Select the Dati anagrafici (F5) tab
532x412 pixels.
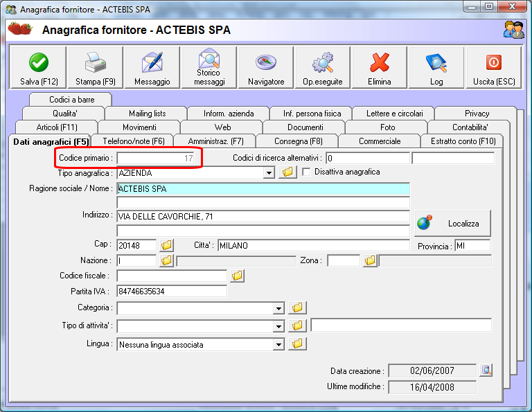(51, 141)
